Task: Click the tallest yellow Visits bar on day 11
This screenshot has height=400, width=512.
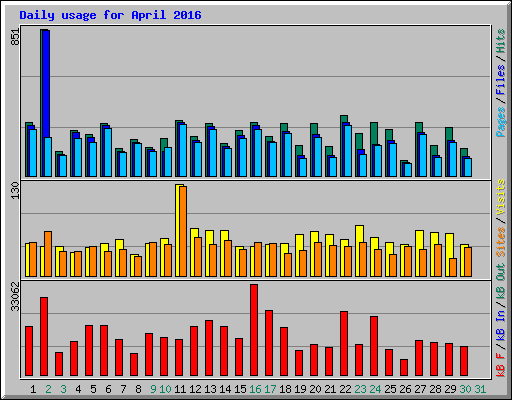Action: tap(177, 230)
